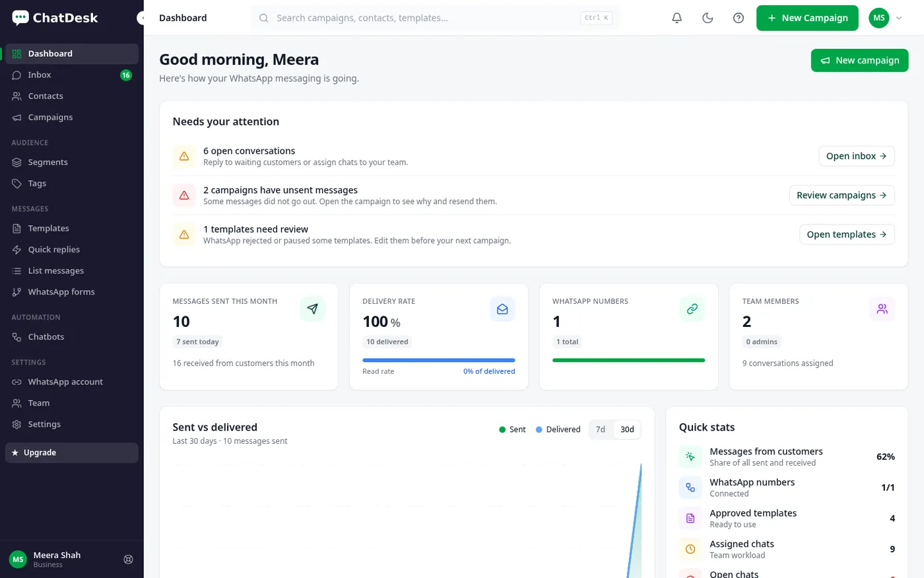Open Templates in the sidebar

point(72,228)
